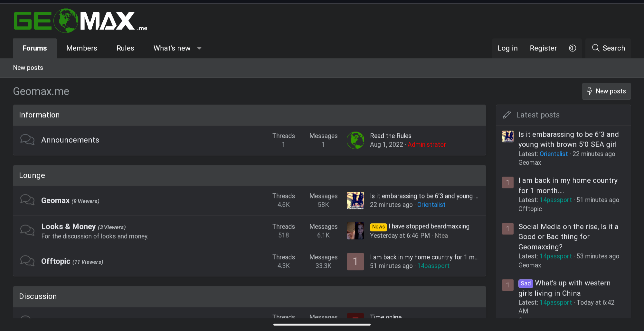Open the Register page

[543, 48]
